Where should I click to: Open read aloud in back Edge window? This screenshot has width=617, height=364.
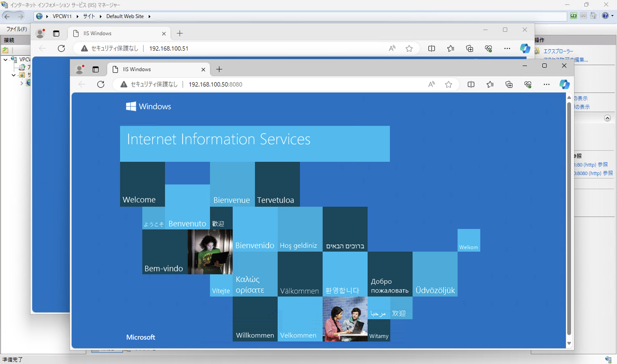tap(392, 48)
